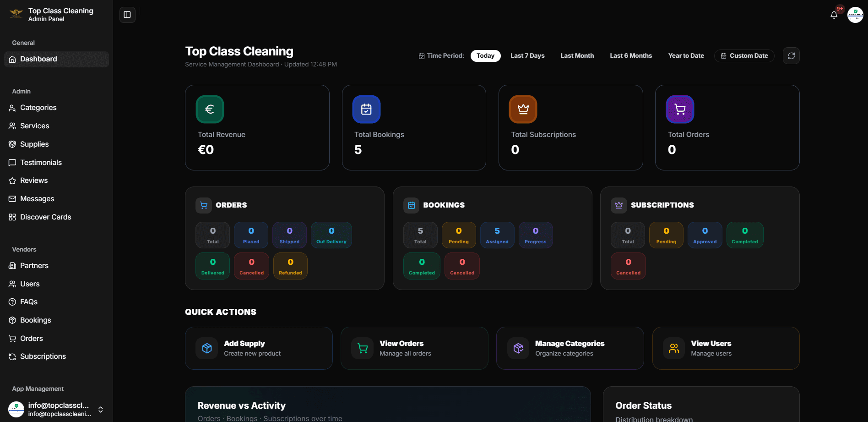Select Last 7 Days tab

click(527, 55)
